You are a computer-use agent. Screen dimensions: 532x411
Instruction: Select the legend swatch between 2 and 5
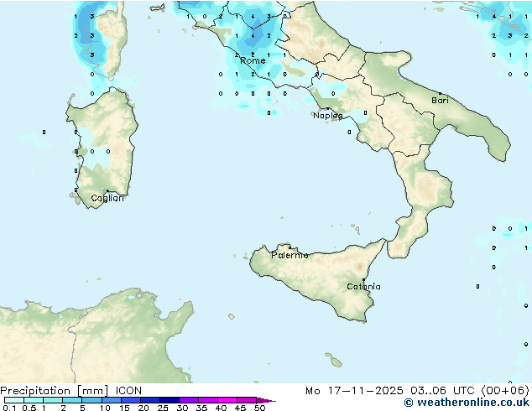(x=72, y=400)
